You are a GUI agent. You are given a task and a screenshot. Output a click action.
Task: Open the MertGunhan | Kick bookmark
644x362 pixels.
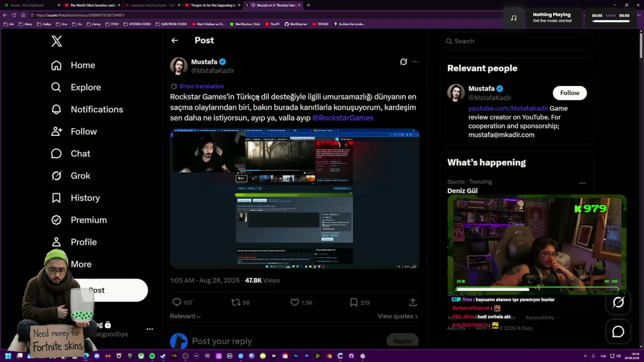245,24
